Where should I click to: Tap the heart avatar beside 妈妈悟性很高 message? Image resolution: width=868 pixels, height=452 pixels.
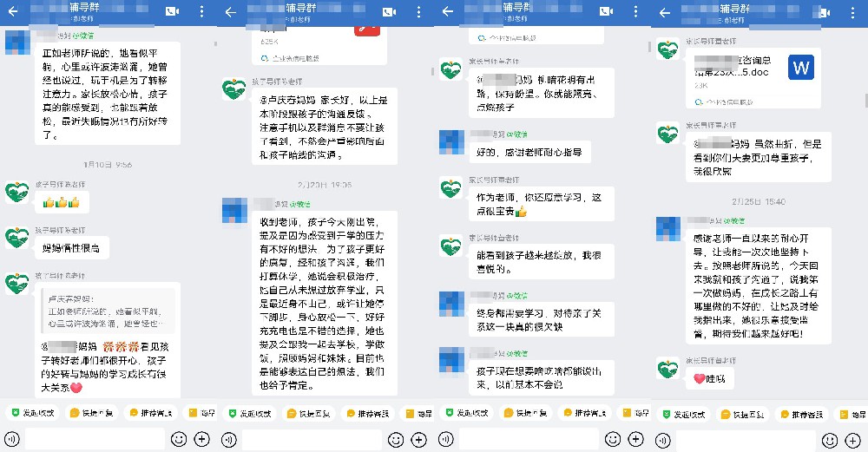(17, 238)
